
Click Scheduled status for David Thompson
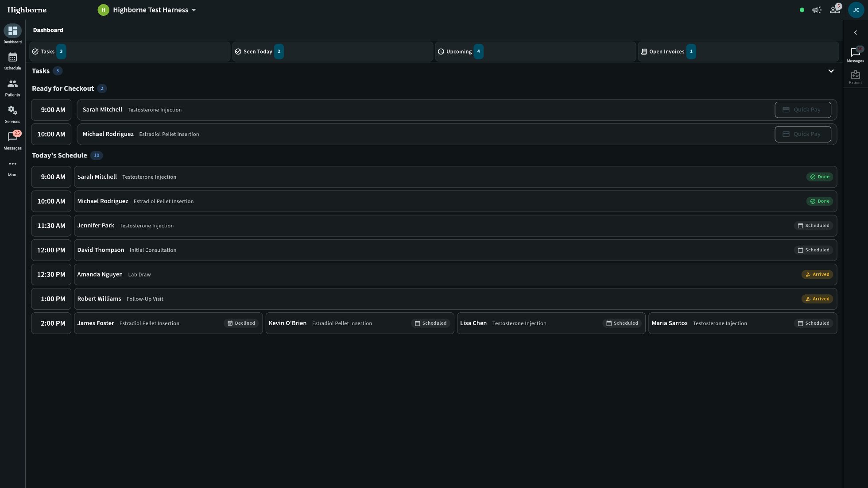[814, 250]
